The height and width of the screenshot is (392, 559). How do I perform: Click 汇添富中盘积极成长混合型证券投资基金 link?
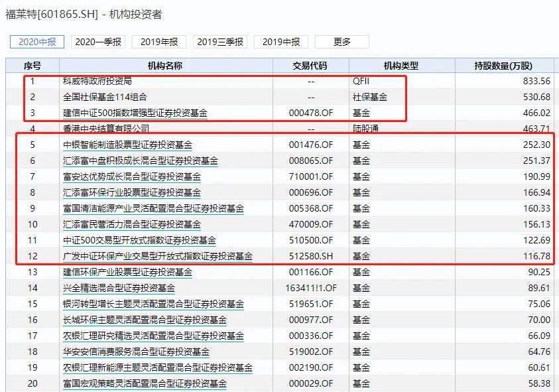tap(140, 161)
